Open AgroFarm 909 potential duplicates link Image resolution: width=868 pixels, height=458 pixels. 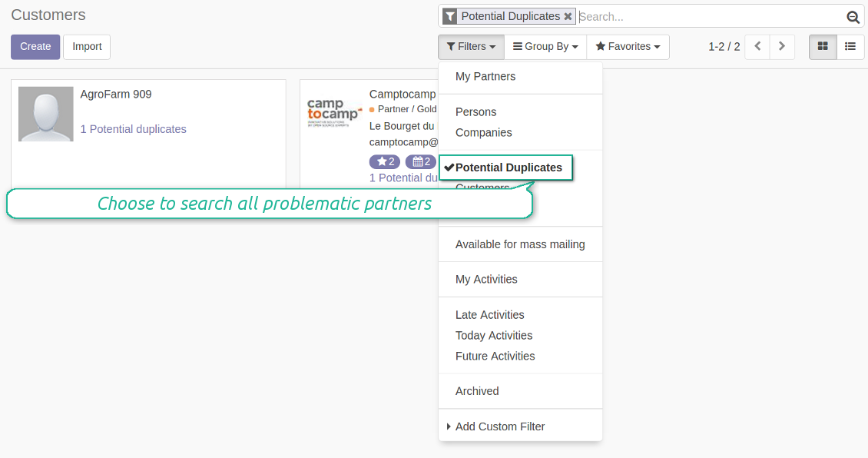click(x=134, y=129)
